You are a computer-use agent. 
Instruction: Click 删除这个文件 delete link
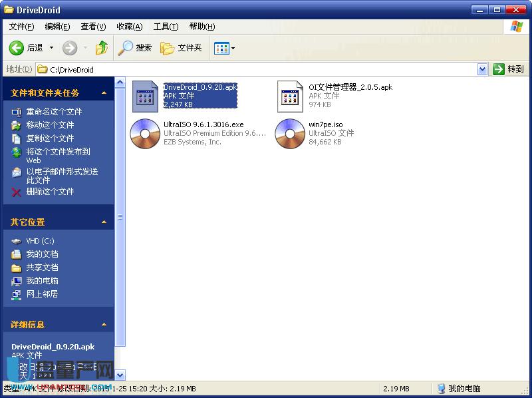50,192
